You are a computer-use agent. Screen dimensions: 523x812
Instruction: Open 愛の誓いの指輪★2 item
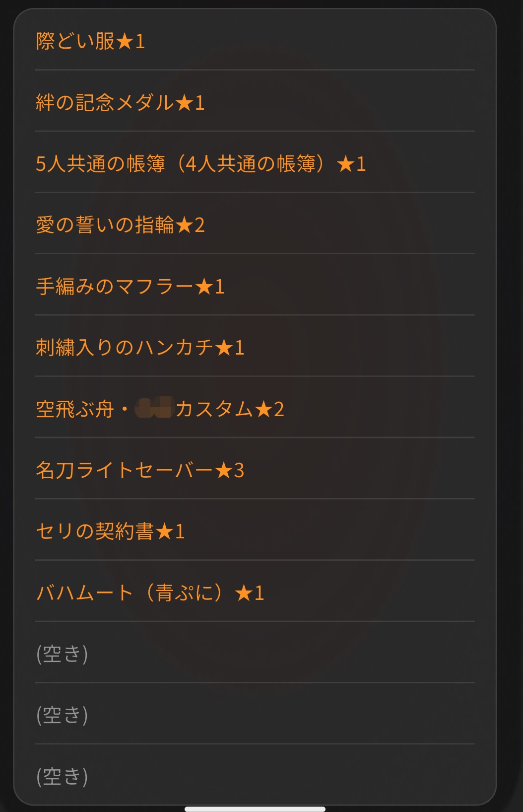click(255, 225)
